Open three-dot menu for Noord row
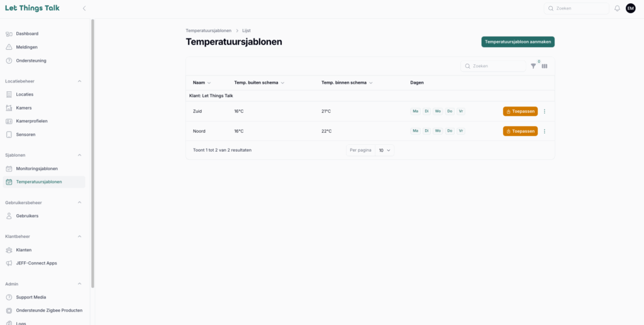 (x=545, y=131)
